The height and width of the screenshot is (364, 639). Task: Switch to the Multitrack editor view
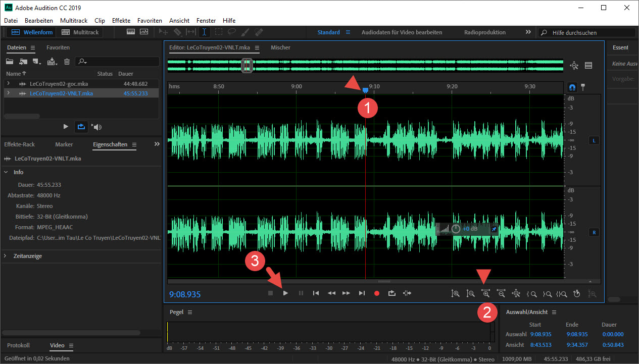coord(81,32)
